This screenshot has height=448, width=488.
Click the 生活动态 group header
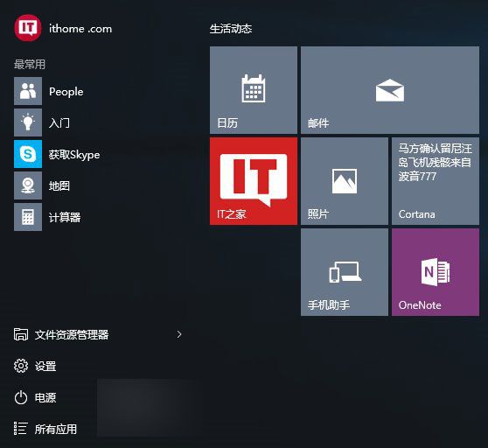(231, 29)
